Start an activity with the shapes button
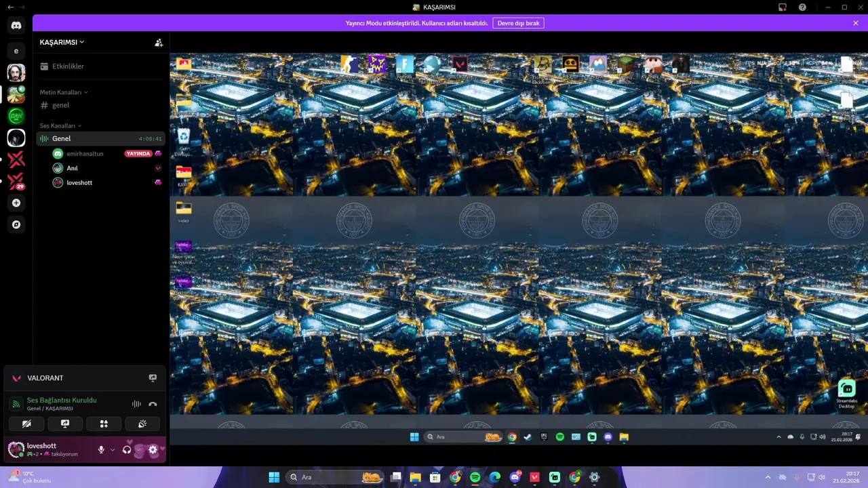 [x=104, y=424]
